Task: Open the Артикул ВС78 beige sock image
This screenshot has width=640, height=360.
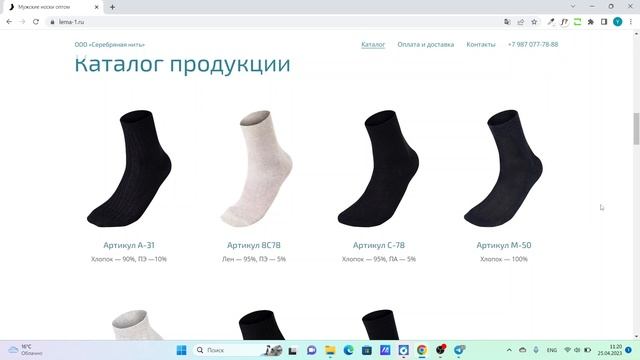Action: tap(256, 168)
